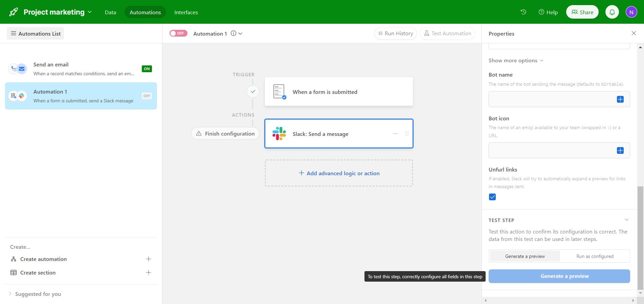This screenshot has width=644, height=304.
Task: Click the blue Generate a preview button
Action: click(559, 276)
